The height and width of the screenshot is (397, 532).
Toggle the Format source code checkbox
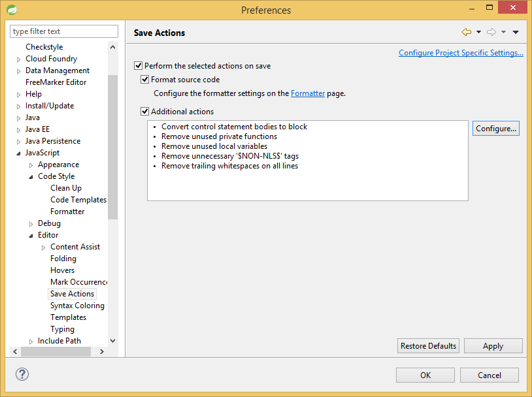pos(145,80)
